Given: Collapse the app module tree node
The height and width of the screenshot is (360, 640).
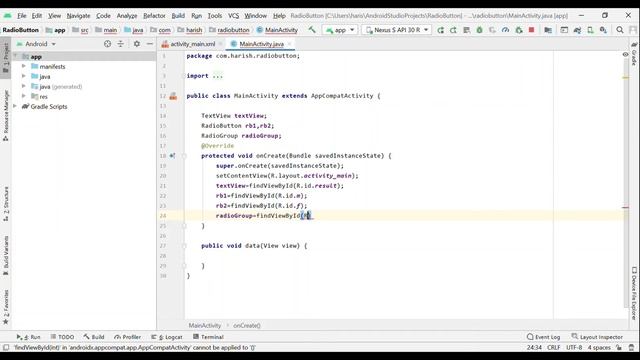Looking at the screenshot, I should click(16, 56).
